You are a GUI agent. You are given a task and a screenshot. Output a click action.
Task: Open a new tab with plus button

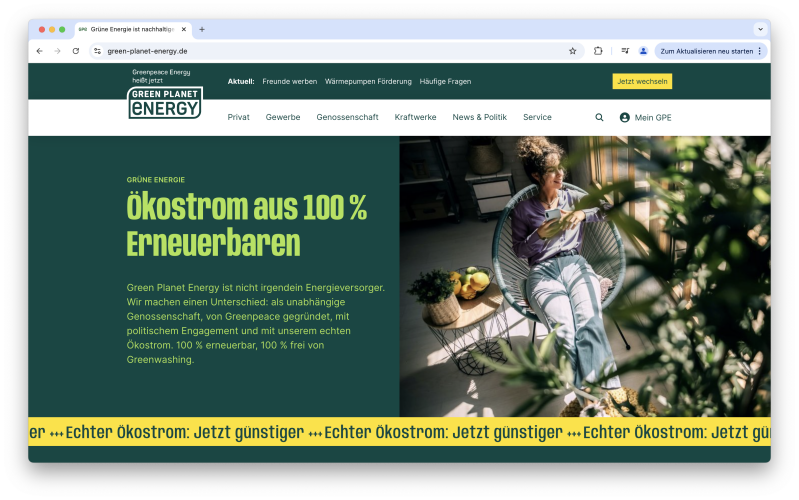(x=202, y=30)
